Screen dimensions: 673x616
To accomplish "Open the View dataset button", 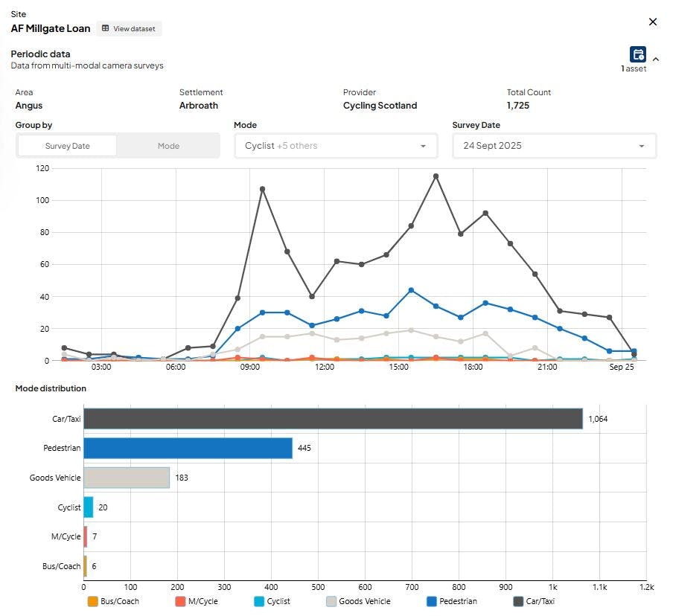I will pyautogui.click(x=129, y=29).
